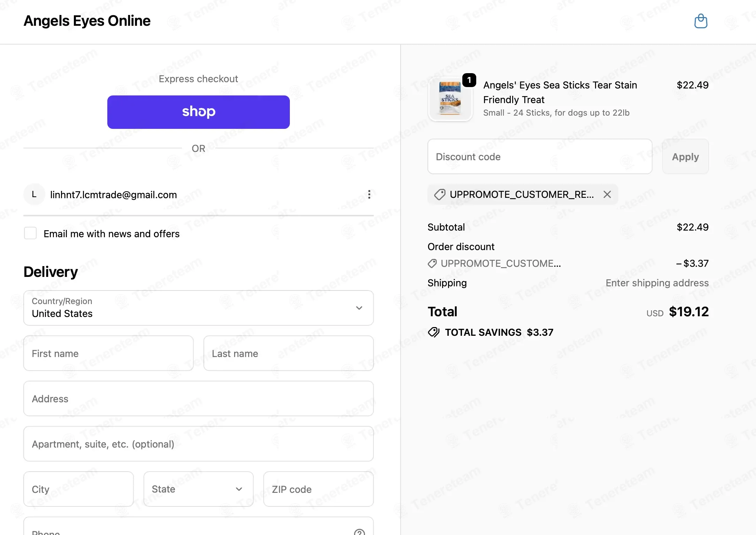Remove the UPPROMOTE_CUSTOMER_RE discount code

tap(607, 194)
